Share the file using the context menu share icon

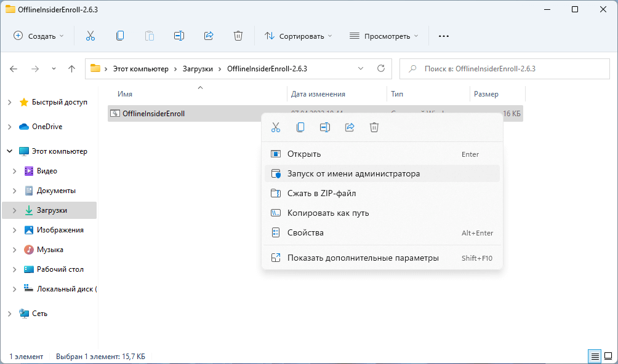click(350, 127)
